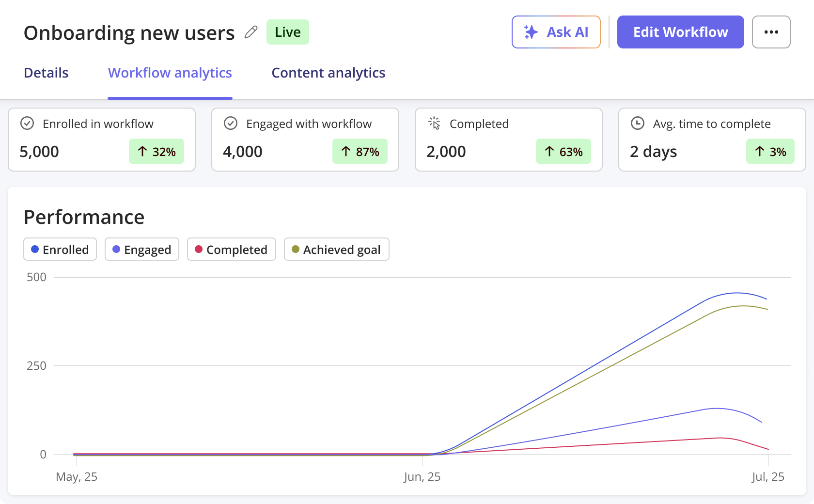Click the up arrow in 87% badge
814x504 pixels.
346,152
